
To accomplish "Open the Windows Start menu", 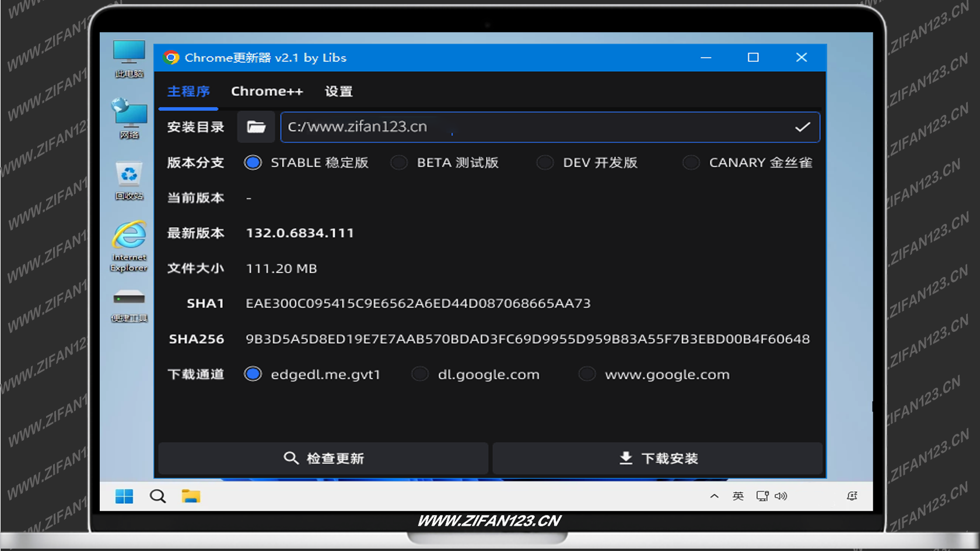I will (124, 496).
